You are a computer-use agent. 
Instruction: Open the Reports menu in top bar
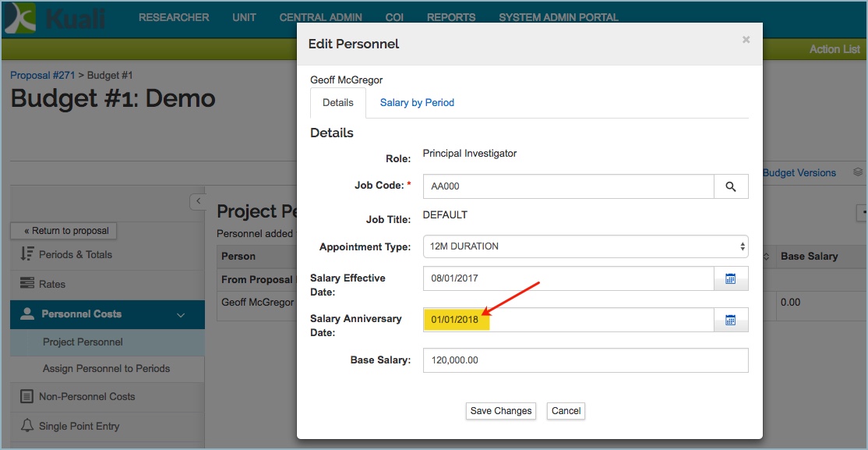(x=451, y=17)
